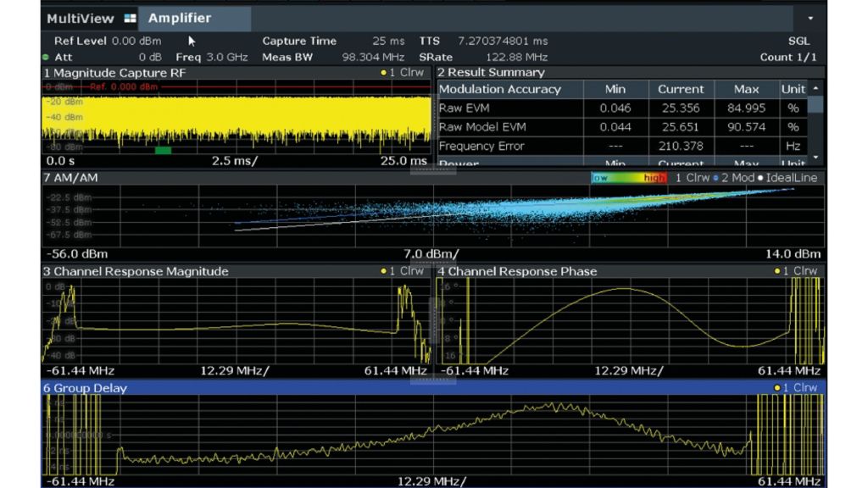Image resolution: width=868 pixels, height=488 pixels.
Task: Click the Channel Response Magnitude trace indicator dot
Action: pyautogui.click(x=383, y=272)
